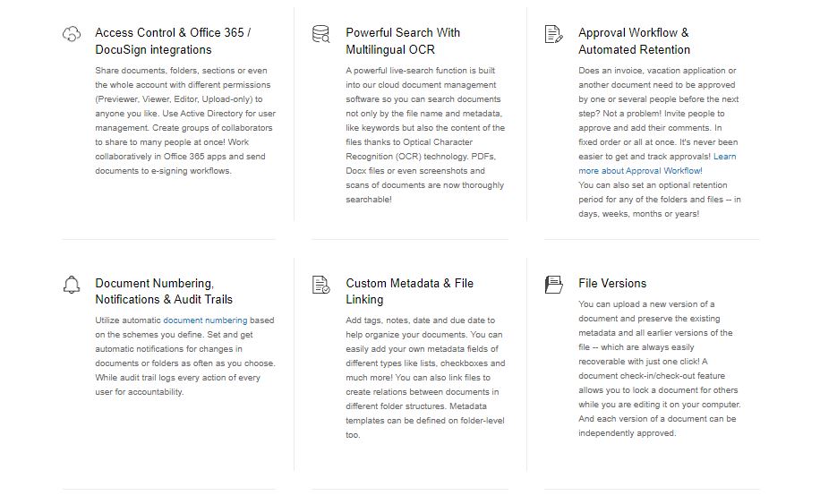Select the 'Approval Workflow & Automated Retention' heading

point(634,41)
